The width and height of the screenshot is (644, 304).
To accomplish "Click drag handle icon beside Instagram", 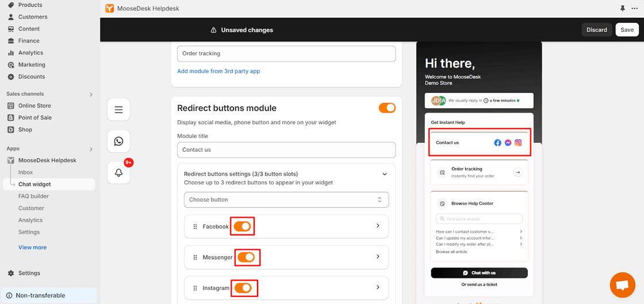I will click(195, 288).
